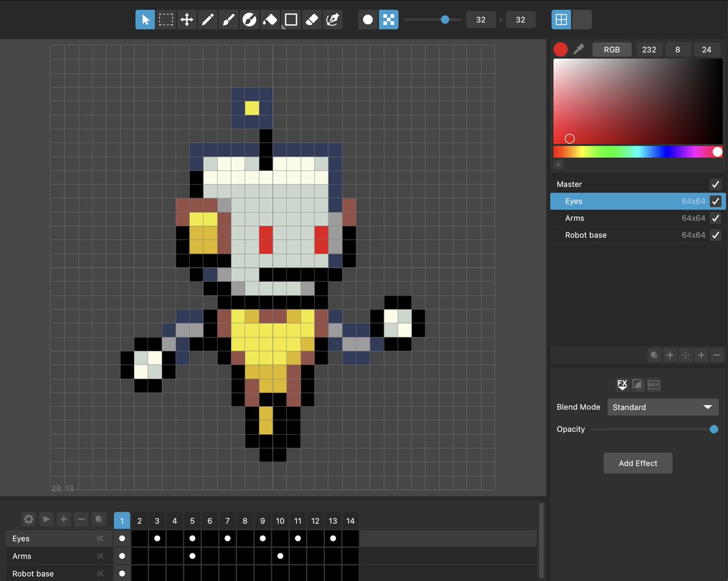Select the arrow pointer tool
Image resolution: width=728 pixels, height=581 pixels.
[x=146, y=19]
